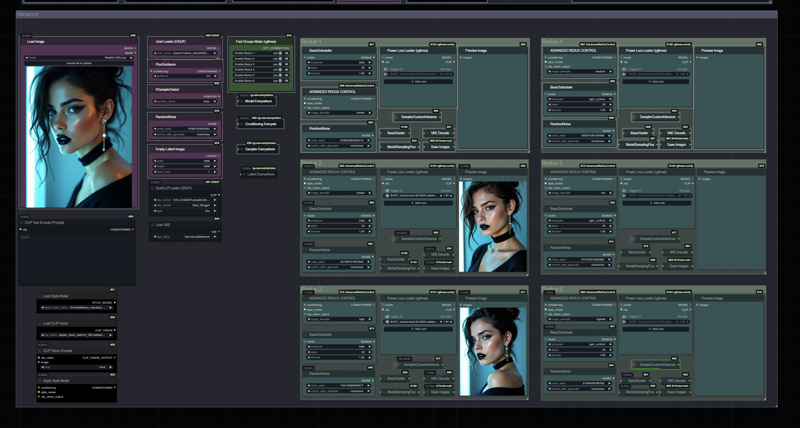Open clip_name1 combo in DualCLIPLoader
Screen dimensions: 800x428
pyautogui.click(x=185, y=199)
